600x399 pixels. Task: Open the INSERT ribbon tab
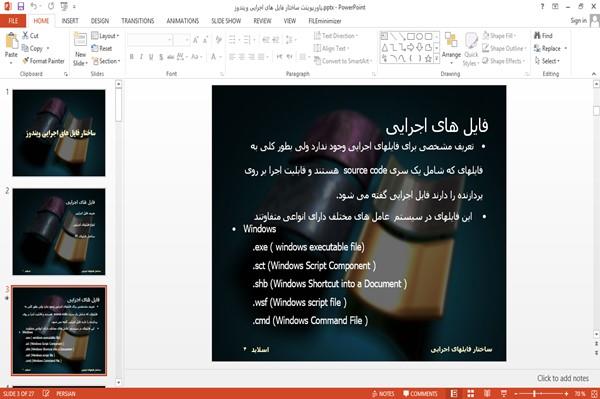(x=70, y=21)
